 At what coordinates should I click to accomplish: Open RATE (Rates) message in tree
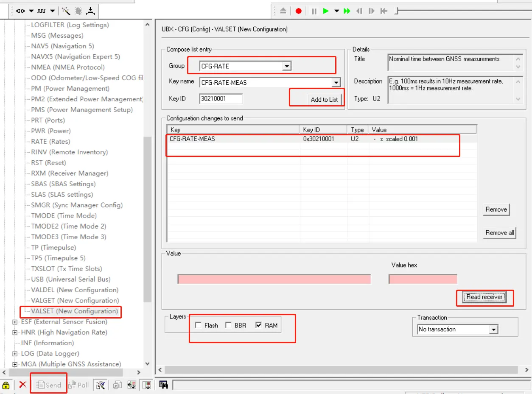pos(50,141)
